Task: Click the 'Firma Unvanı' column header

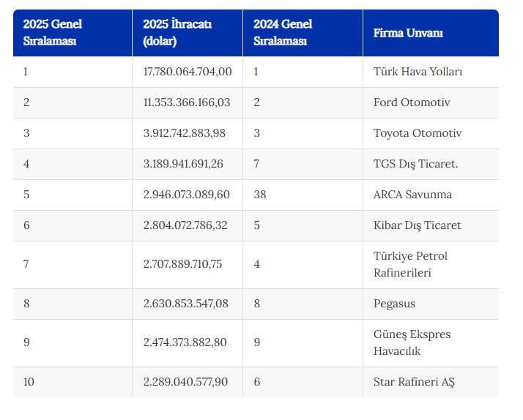Action: pyautogui.click(x=431, y=33)
